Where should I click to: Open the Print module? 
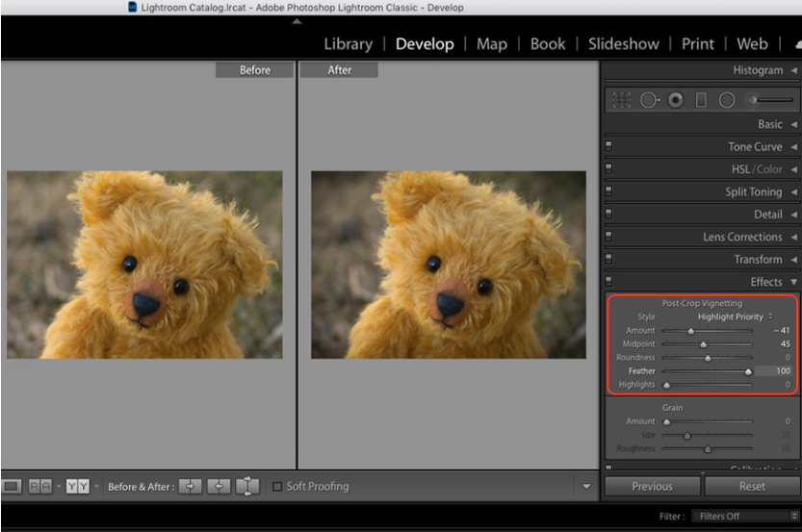coord(698,44)
